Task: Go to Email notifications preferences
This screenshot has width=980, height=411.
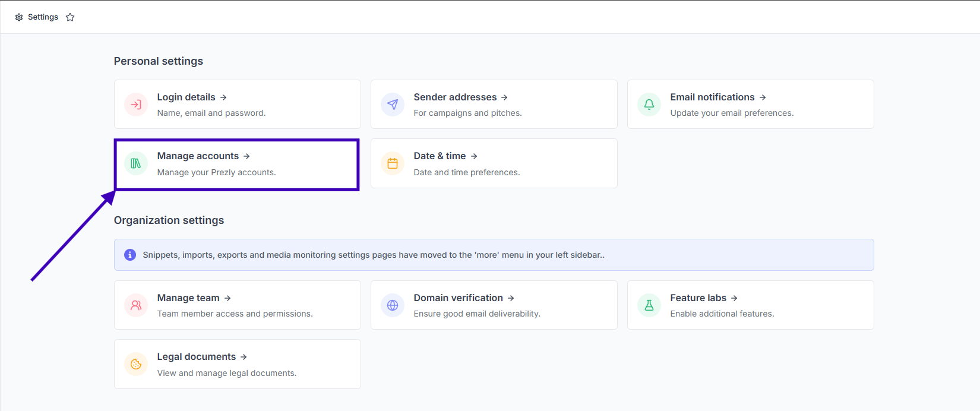Action: (712, 97)
